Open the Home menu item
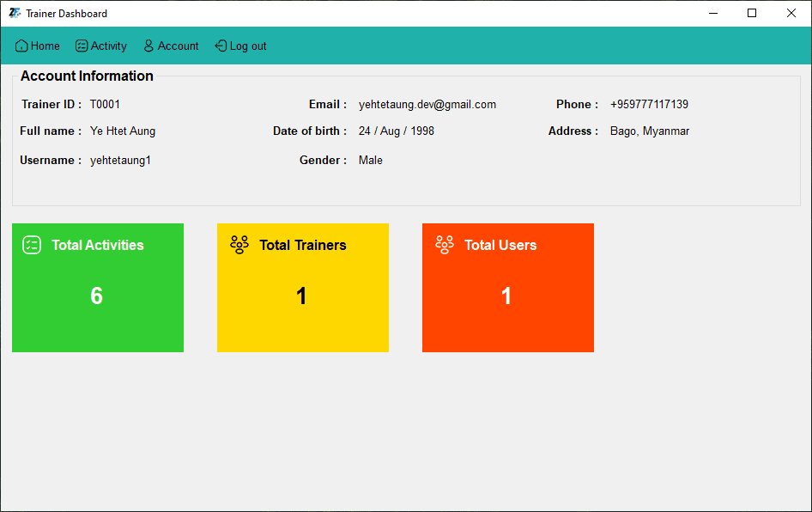This screenshot has width=812, height=512. pos(45,46)
